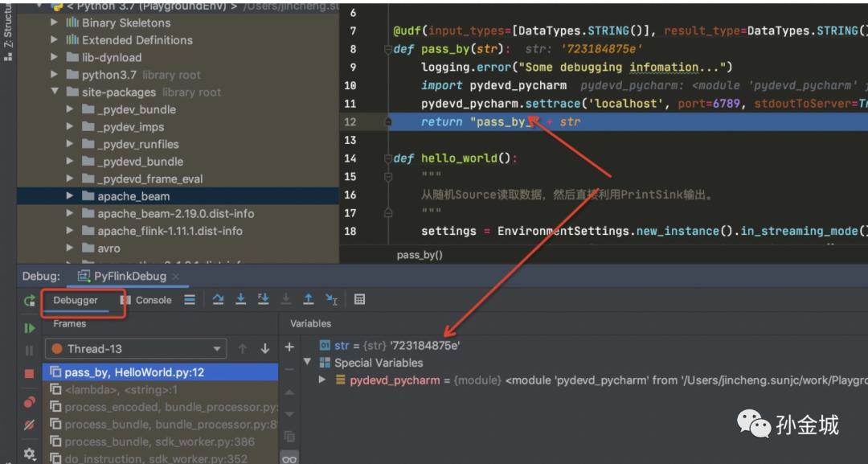Open Evaluate Expression calculator icon
Image resolution: width=868 pixels, height=464 pixels.
tap(359, 300)
